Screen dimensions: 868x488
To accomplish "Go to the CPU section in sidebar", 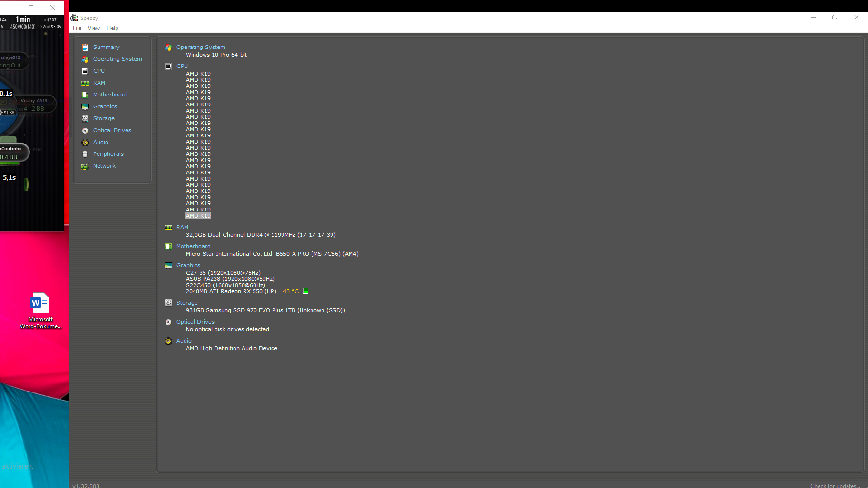I will click(x=99, y=71).
